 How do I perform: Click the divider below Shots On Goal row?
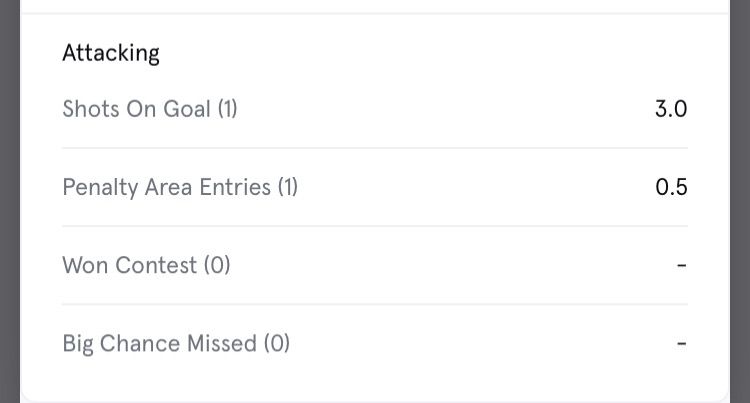375,148
